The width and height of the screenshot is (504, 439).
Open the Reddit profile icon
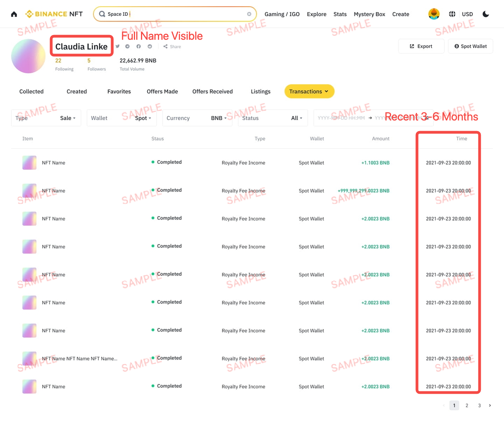pos(150,46)
